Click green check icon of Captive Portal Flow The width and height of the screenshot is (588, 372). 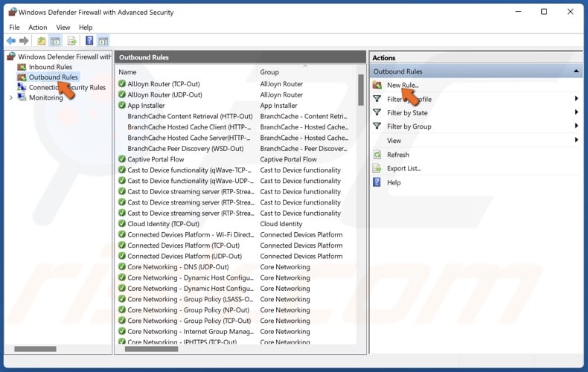tap(122, 159)
